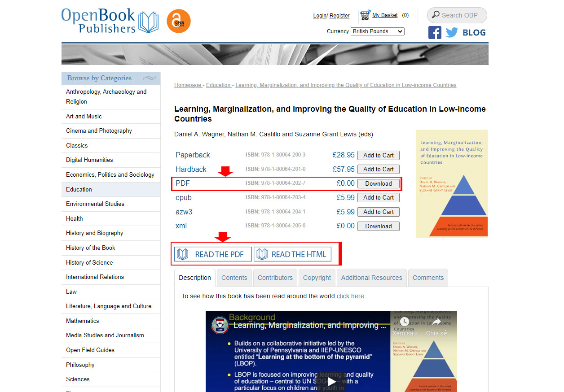Viewport: 564px width, 392px height.
Task: Browse the History and Biography category
Action: pos(111,233)
